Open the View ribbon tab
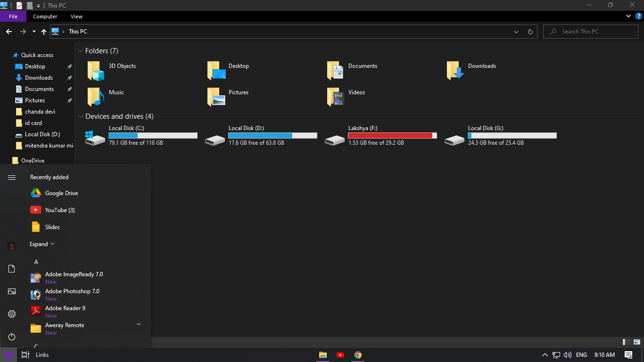 click(x=77, y=16)
